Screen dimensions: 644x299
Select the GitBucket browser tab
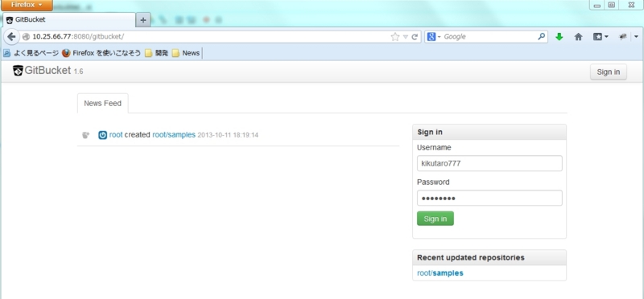coord(69,19)
